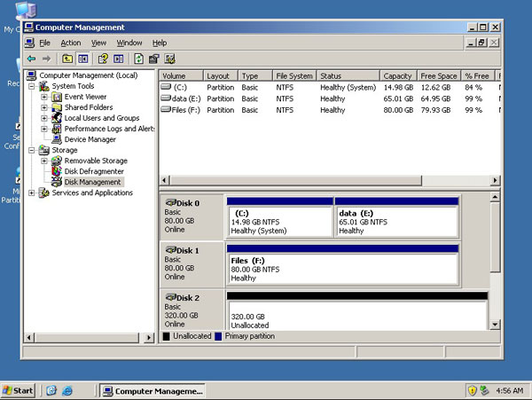Sort by the Status column header
Viewport: 532px width, 400px height.
[x=348, y=75]
